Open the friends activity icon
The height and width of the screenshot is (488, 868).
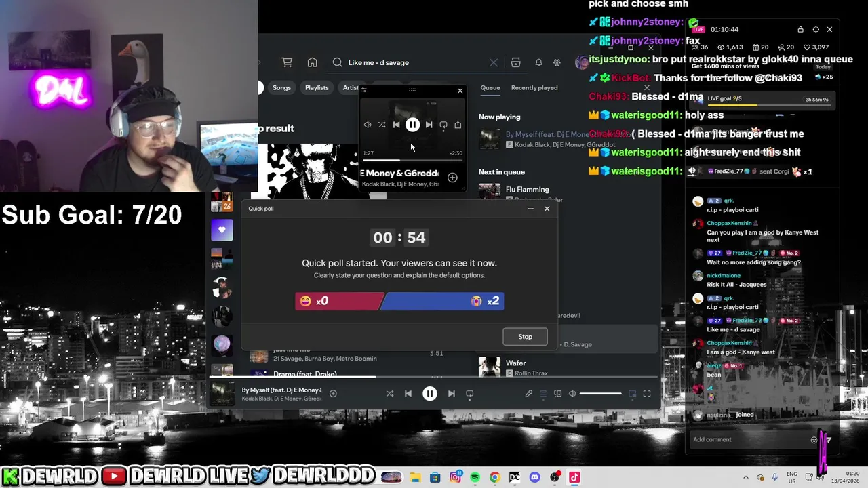(557, 62)
